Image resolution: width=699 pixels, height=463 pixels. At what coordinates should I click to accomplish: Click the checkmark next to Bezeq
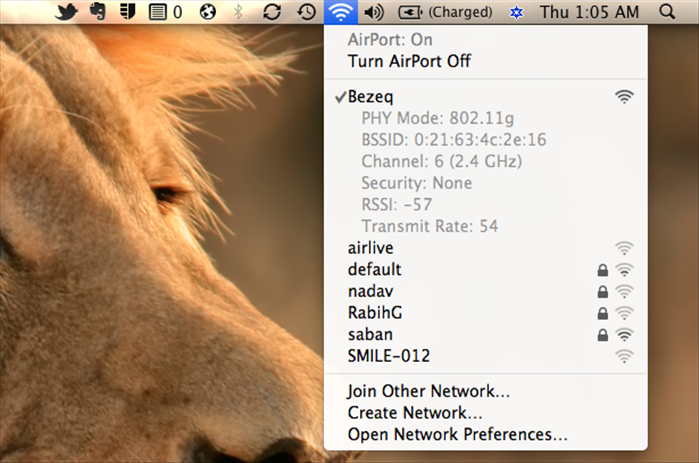[x=341, y=97]
